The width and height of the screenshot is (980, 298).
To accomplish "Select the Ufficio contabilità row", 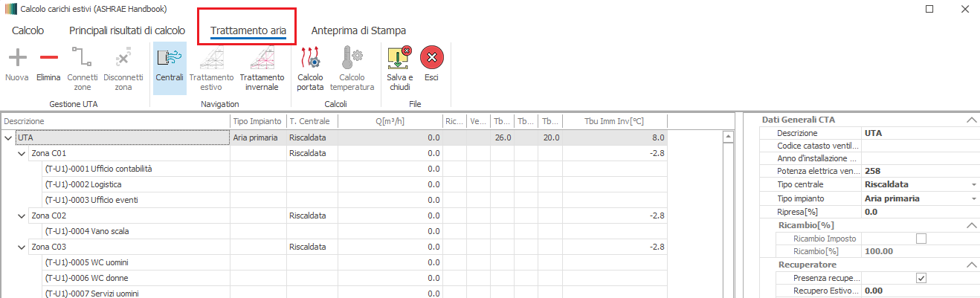I will pos(109,169).
